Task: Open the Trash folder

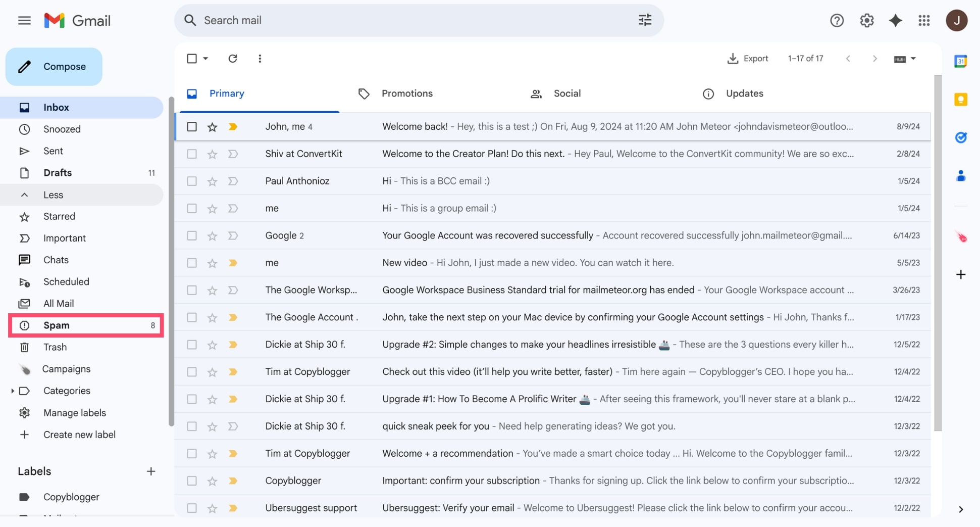Action: (x=82, y=347)
